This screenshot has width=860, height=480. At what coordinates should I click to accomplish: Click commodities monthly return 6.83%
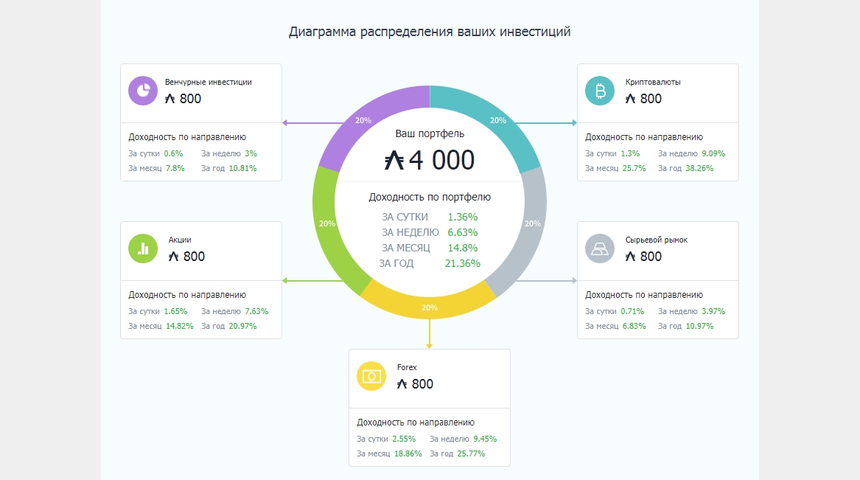tap(634, 326)
